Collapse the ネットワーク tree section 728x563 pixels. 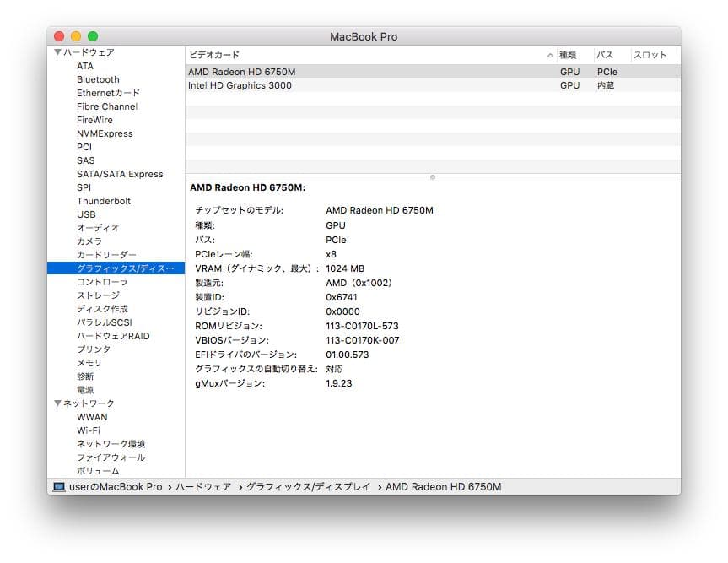[x=57, y=403]
